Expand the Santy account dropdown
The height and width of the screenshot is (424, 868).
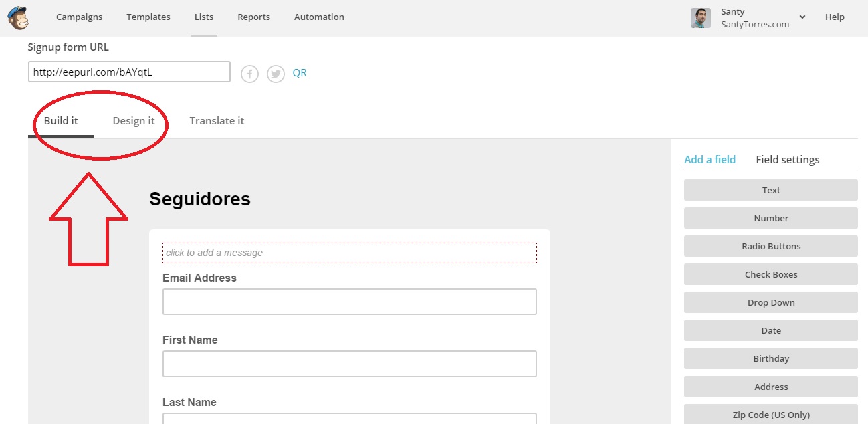(802, 17)
